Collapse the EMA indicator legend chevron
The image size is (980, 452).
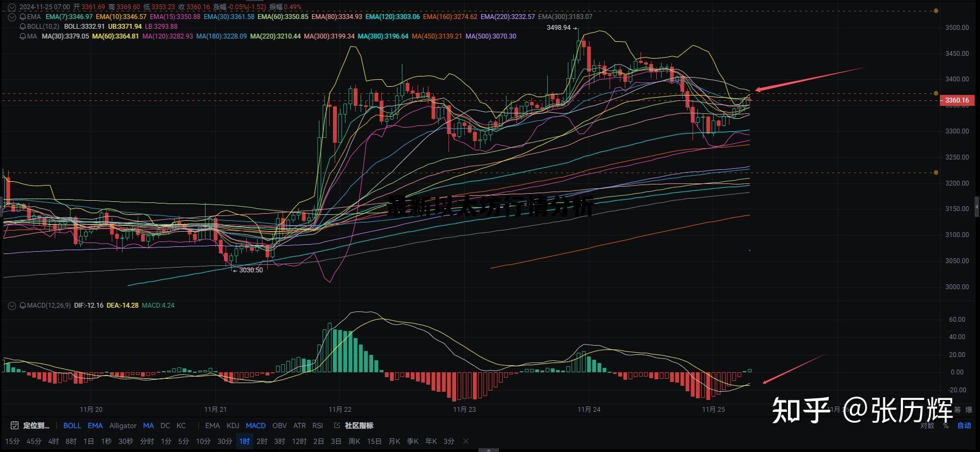pyautogui.click(x=12, y=17)
